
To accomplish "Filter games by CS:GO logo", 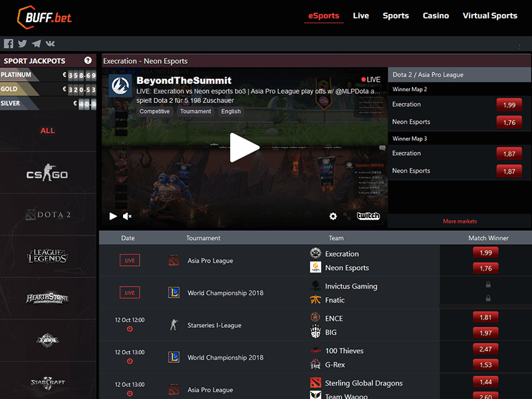I will [47, 173].
